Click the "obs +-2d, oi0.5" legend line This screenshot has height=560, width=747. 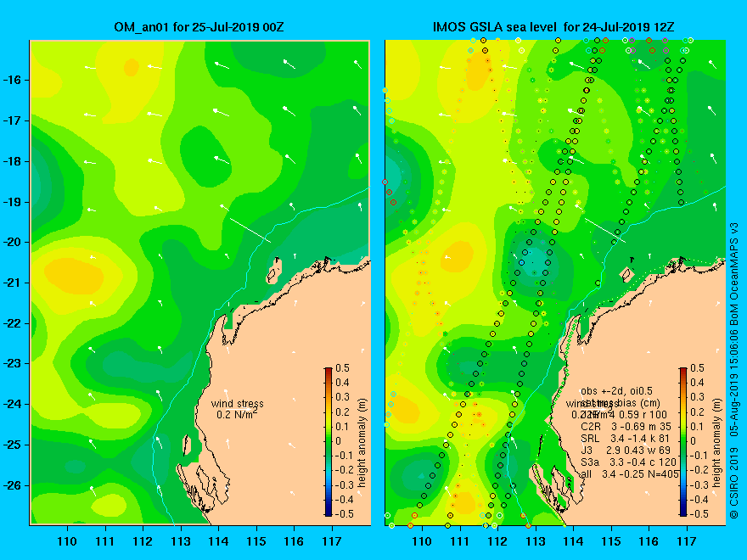point(617,391)
